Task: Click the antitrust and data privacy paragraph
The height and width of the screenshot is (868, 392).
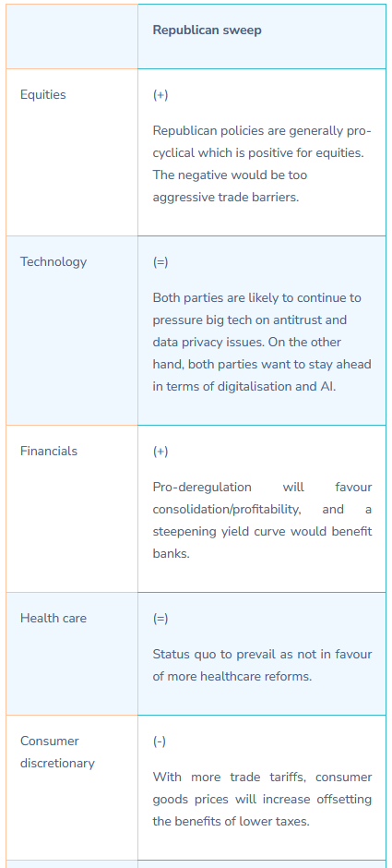Action: pos(262,342)
